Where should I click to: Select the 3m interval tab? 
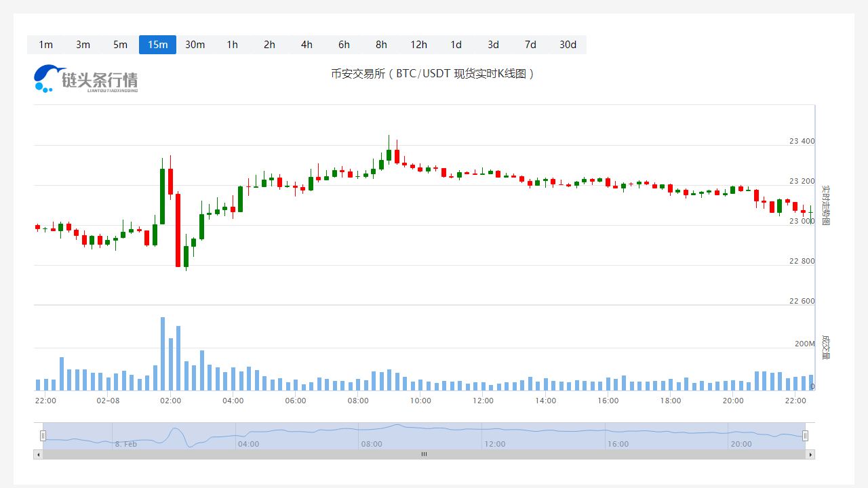83,45
